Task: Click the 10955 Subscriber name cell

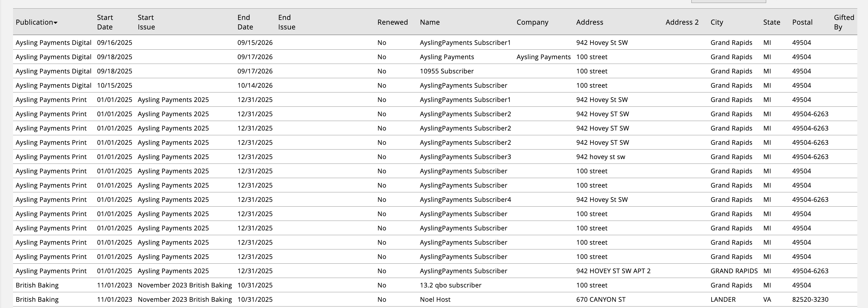Action: click(446, 71)
